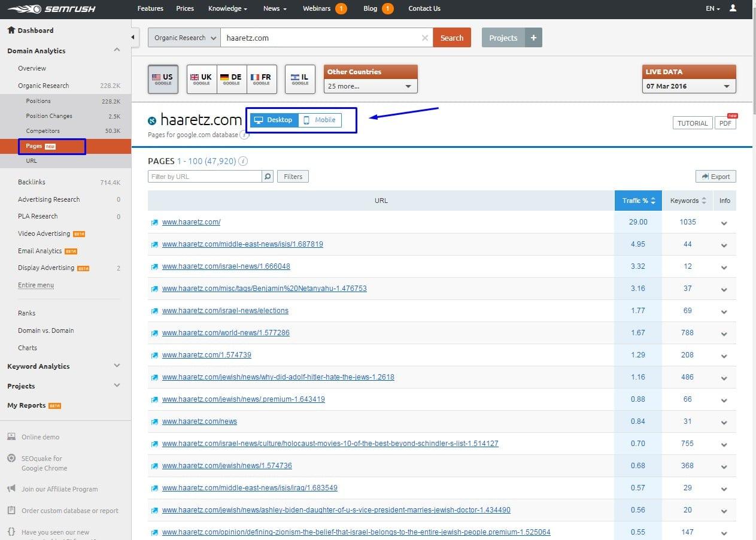Click the Filter by URL field
756x540 pixels.
click(205, 177)
